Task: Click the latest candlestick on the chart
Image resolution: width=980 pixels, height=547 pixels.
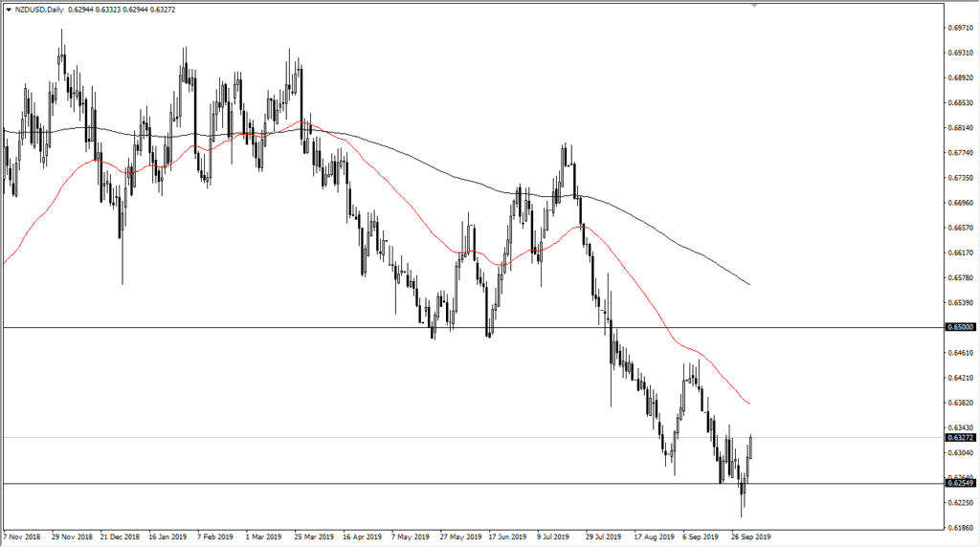Action: (x=750, y=446)
